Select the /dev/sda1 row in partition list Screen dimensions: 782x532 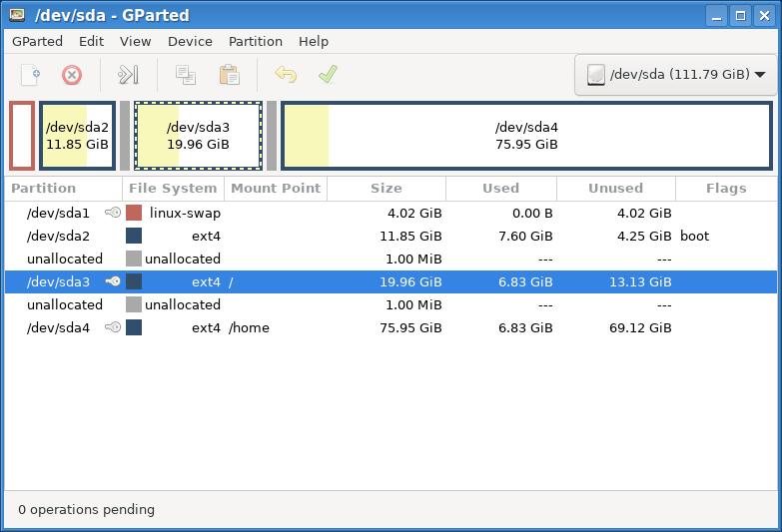391,213
